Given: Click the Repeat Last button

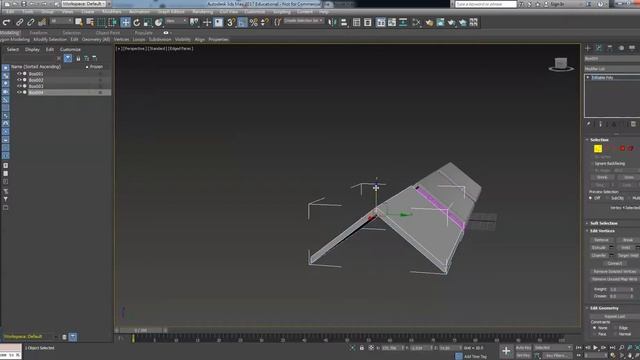Looking at the screenshot, I should coord(614,316).
